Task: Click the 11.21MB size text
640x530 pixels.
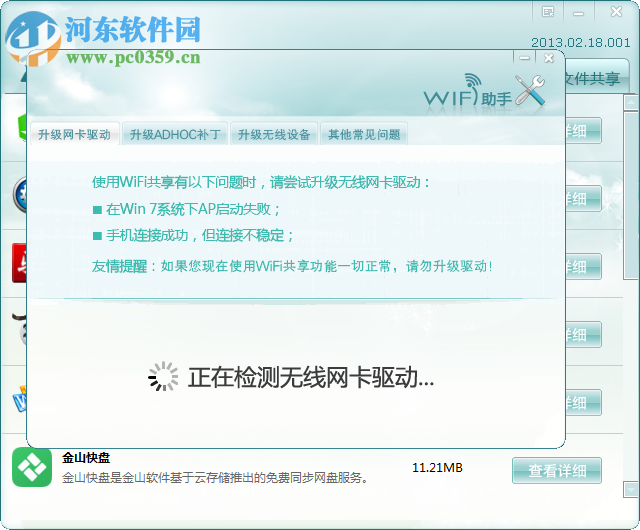Action: coord(437,468)
